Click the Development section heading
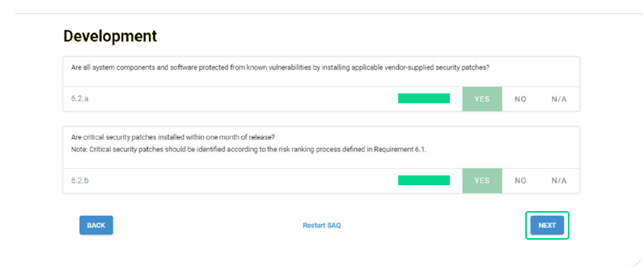Viewport: 644px width, 268px height. [110, 36]
